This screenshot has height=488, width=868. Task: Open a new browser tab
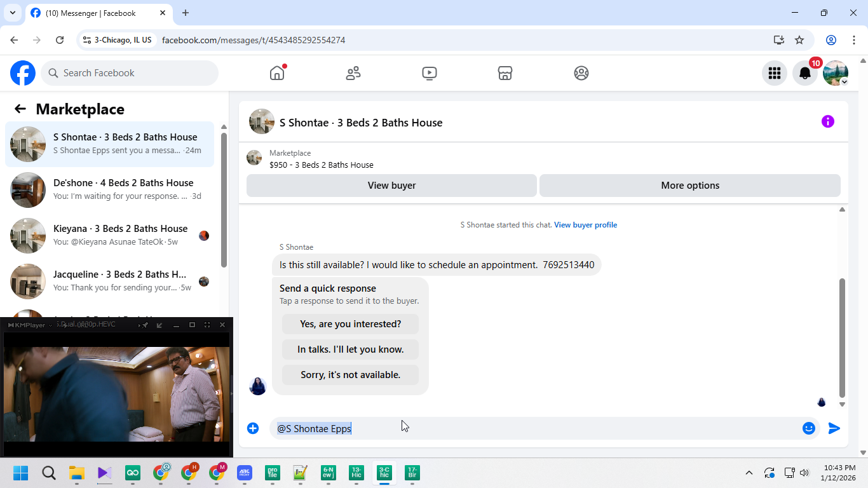click(x=186, y=13)
